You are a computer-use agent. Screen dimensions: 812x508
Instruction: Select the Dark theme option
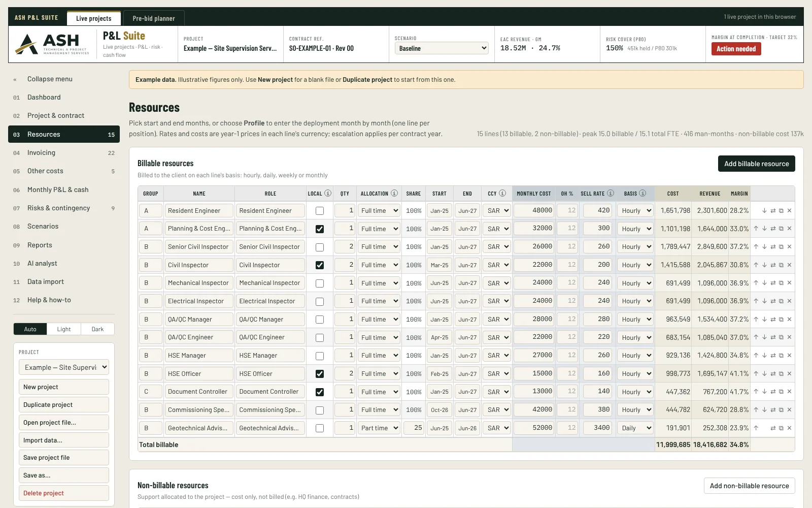[97, 329]
